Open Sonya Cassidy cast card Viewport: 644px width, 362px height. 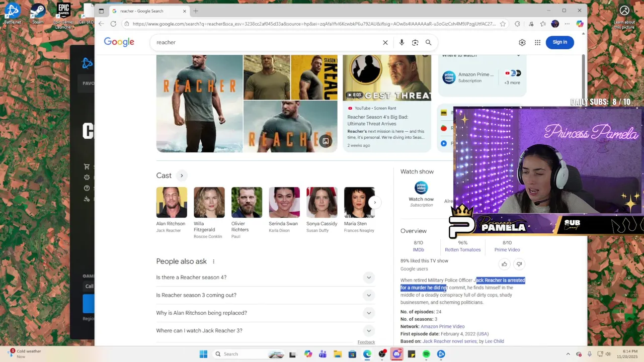click(321, 210)
